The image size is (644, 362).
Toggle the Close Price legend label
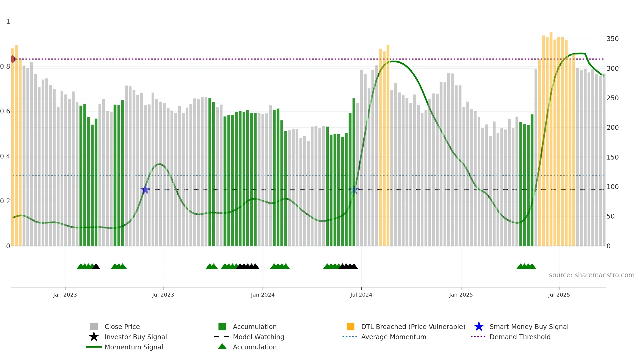click(122, 327)
